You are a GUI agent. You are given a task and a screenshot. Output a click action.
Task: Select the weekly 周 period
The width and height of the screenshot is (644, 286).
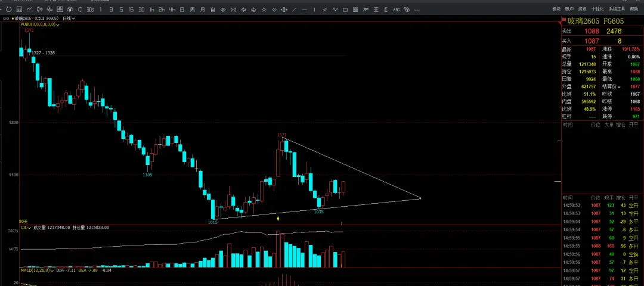tap(192, 9)
